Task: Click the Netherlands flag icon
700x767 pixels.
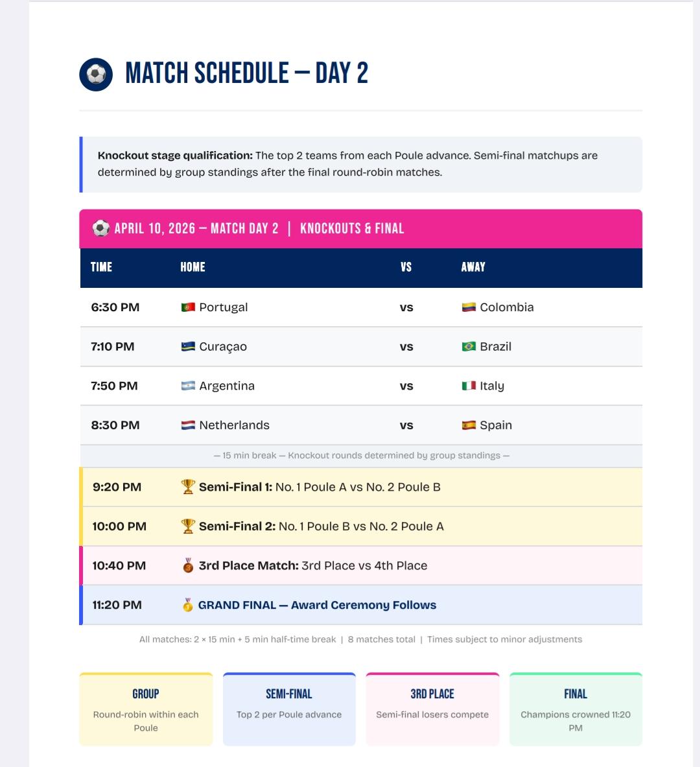Action: click(x=188, y=425)
